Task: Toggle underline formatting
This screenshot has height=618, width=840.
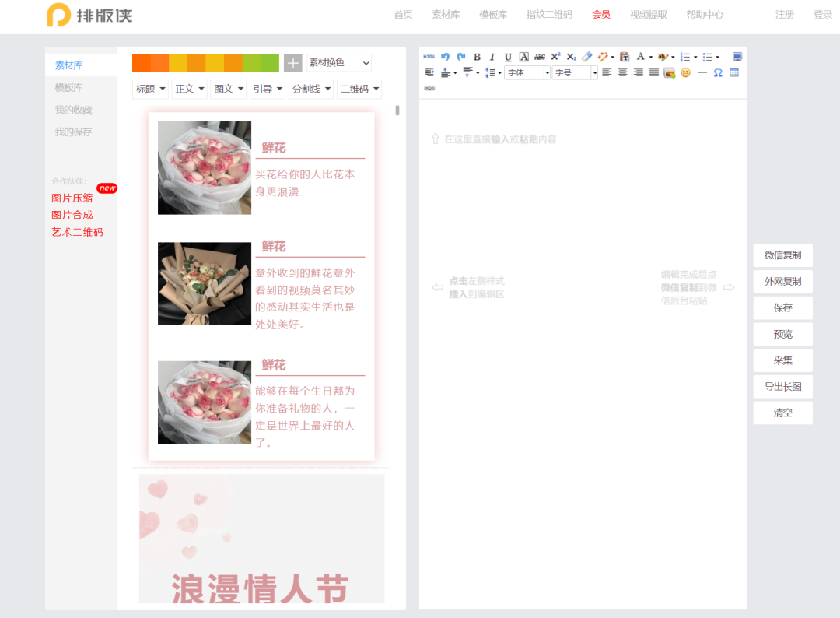Action: point(508,57)
